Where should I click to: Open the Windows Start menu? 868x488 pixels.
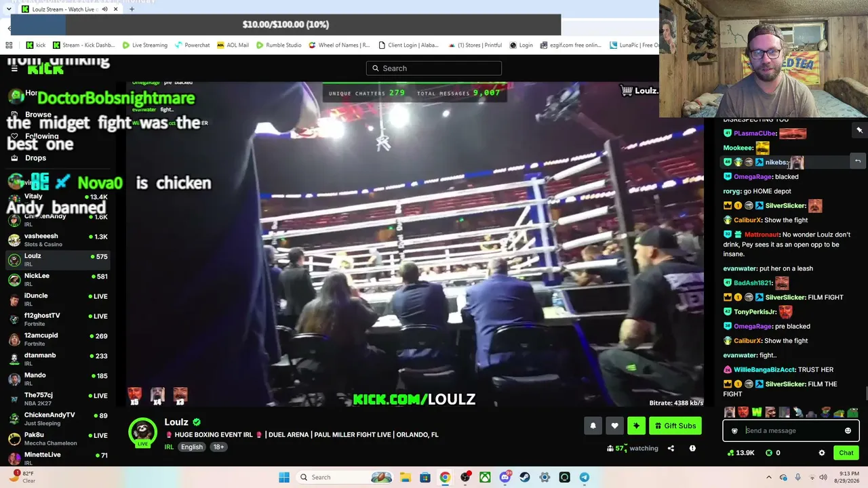click(284, 477)
